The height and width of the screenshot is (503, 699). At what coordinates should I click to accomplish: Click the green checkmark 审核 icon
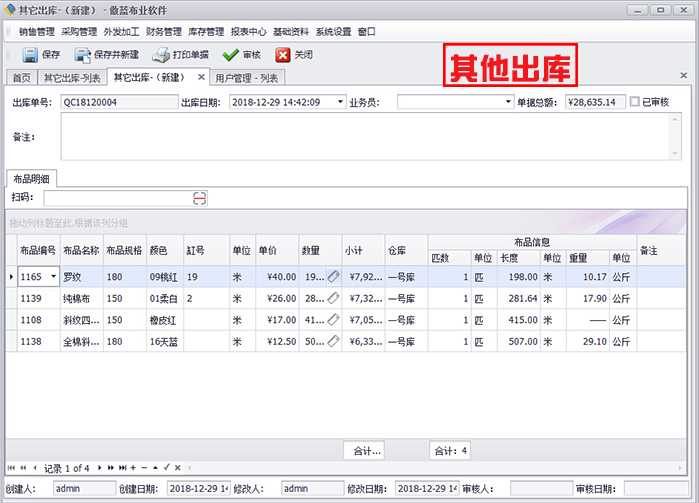[x=230, y=56]
